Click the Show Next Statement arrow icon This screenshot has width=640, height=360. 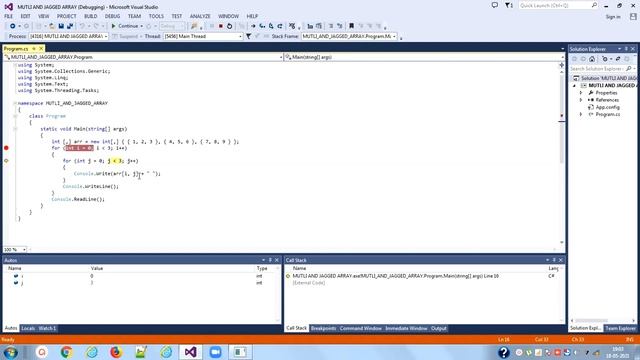[x=253, y=26]
